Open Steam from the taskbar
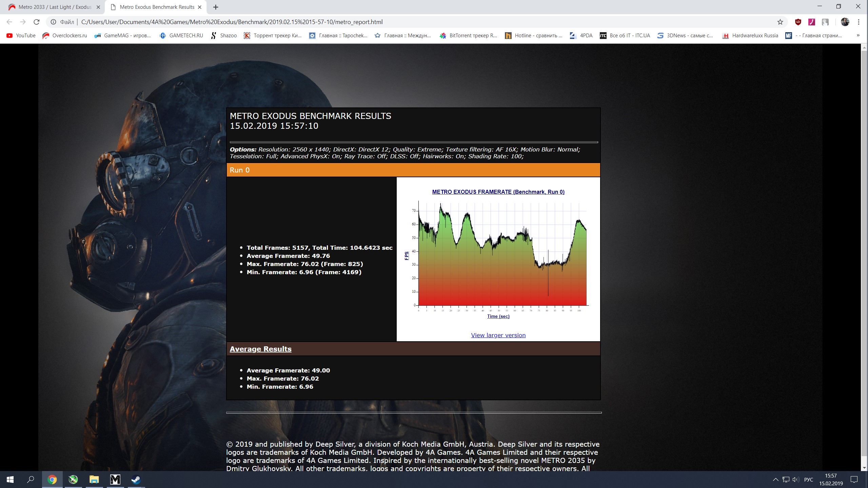The height and width of the screenshot is (488, 868). [136, 480]
